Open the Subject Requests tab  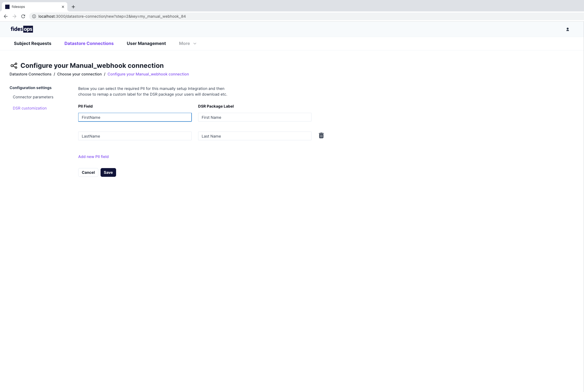point(32,44)
